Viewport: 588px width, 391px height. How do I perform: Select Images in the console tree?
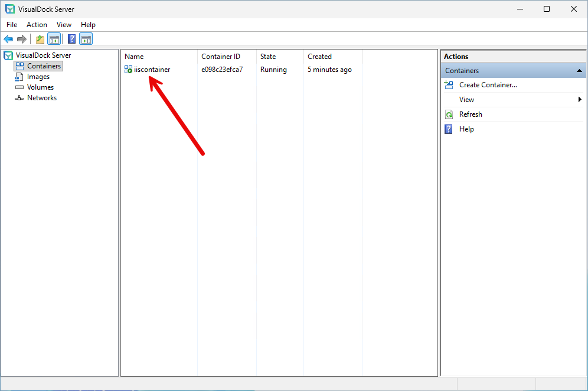coord(38,77)
